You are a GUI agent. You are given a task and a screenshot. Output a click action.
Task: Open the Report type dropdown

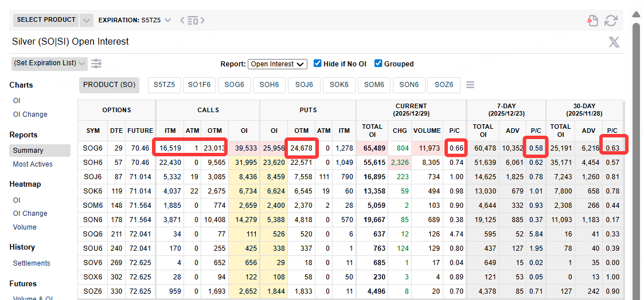pyautogui.click(x=278, y=64)
